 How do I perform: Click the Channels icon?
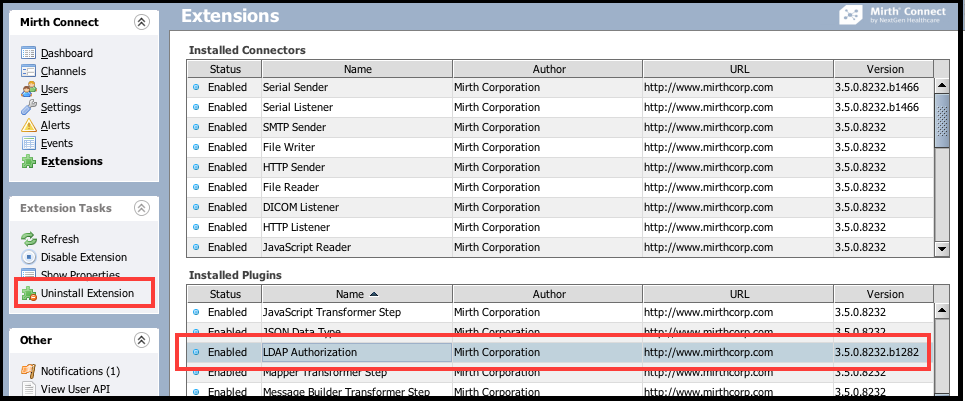[x=29, y=71]
